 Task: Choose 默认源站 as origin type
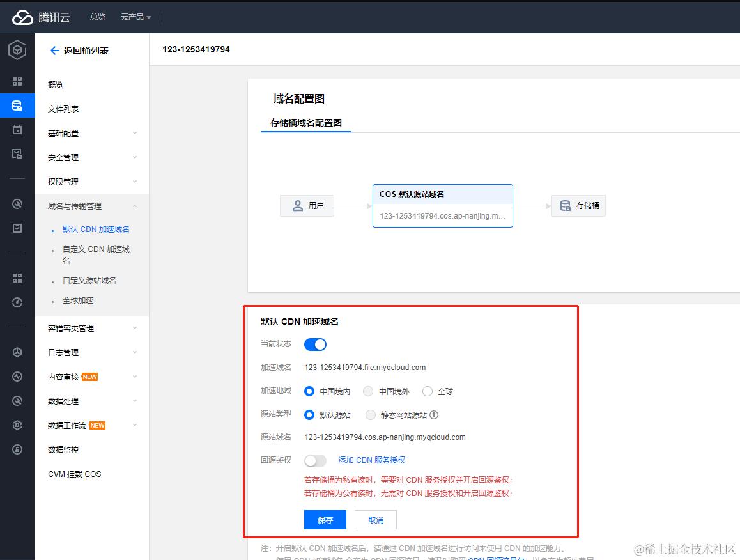[309, 415]
